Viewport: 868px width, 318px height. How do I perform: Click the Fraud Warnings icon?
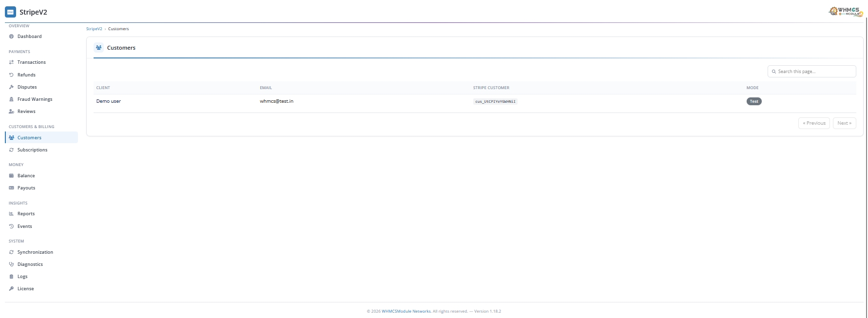11,99
